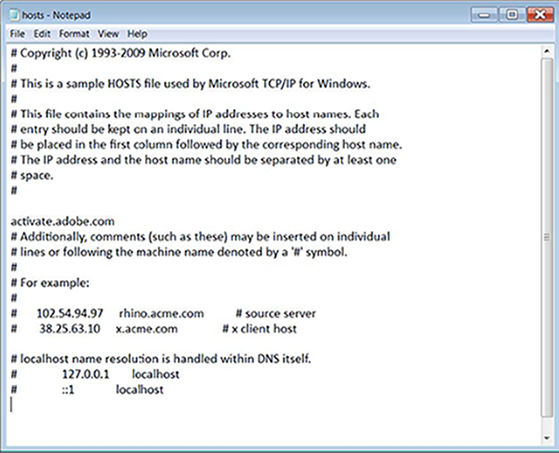
Task: Click the Copyright 1993-2009 Microsoft Corp. line
Action: click(x=120, y=53)
